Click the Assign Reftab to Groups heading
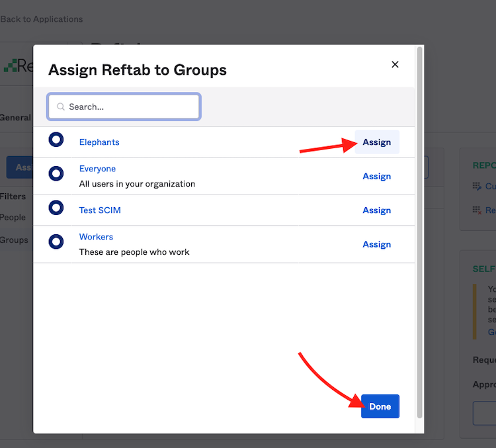 (x=138, y=70)
